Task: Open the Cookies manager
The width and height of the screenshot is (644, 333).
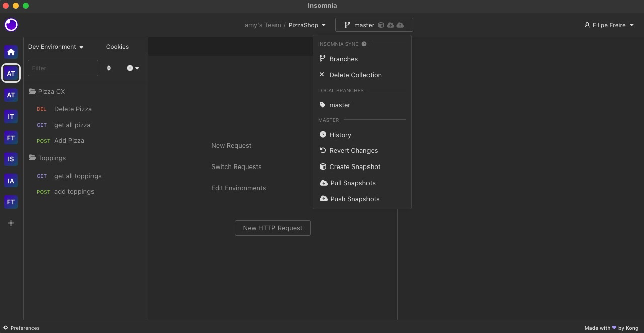Action: click(117, 47)
